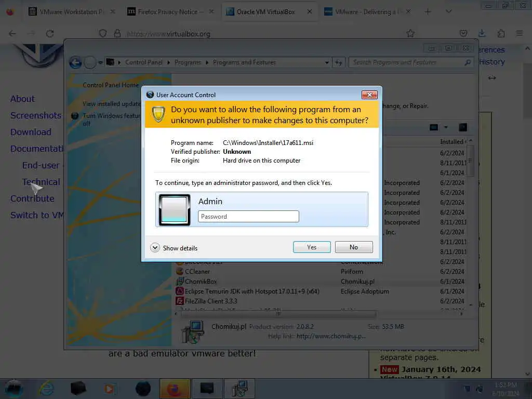Viewport: 532px width, 399px height.
Task: Open the Firefox hamburger menu
Action: [520, 33]
